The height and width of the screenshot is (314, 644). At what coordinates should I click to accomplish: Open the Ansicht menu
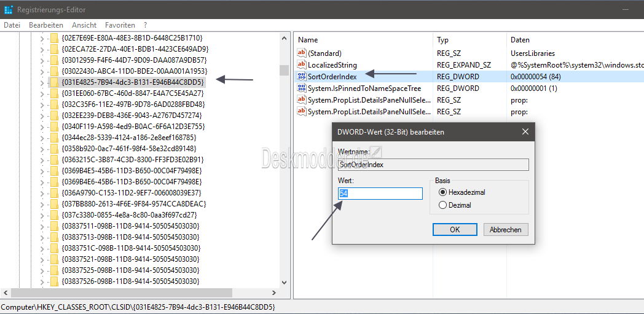(x=84, y=25)
